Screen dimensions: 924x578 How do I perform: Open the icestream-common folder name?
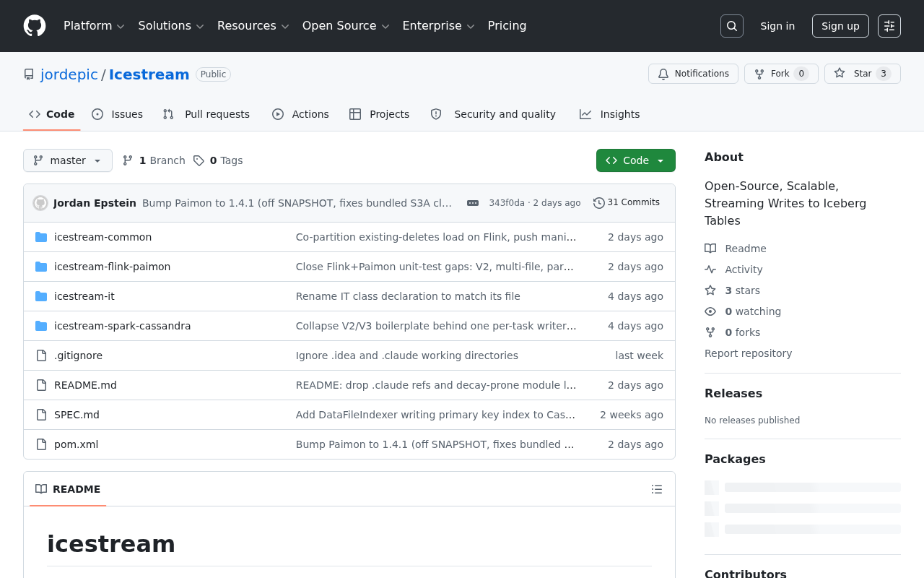[x=103, y=237]
